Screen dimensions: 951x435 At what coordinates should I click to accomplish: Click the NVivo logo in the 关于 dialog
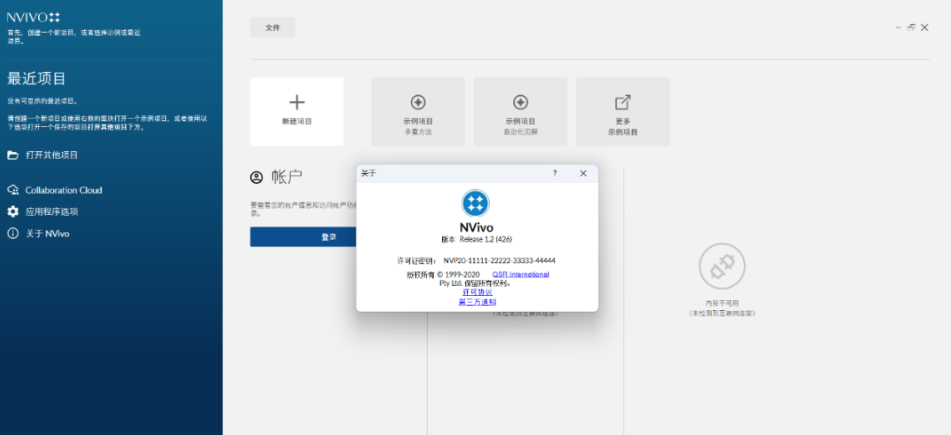(x=476, y=203)
